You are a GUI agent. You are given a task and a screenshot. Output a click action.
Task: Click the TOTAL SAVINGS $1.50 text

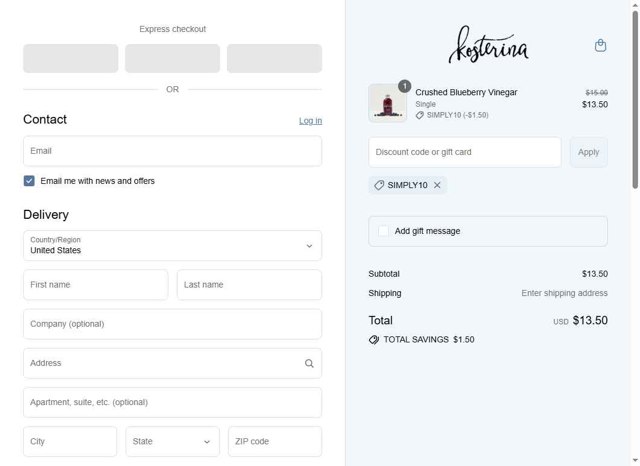(429, 340)
